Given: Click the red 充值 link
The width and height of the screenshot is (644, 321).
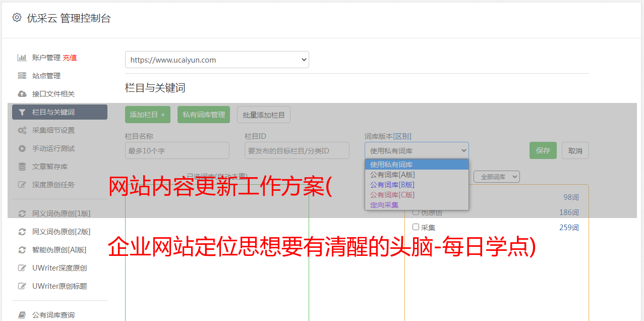Looking at the screenshot, I should click(x=70, y=58).
